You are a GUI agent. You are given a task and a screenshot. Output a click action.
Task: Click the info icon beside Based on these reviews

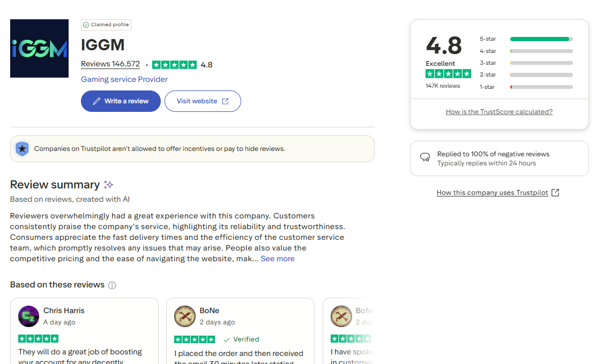click(112, 285)
